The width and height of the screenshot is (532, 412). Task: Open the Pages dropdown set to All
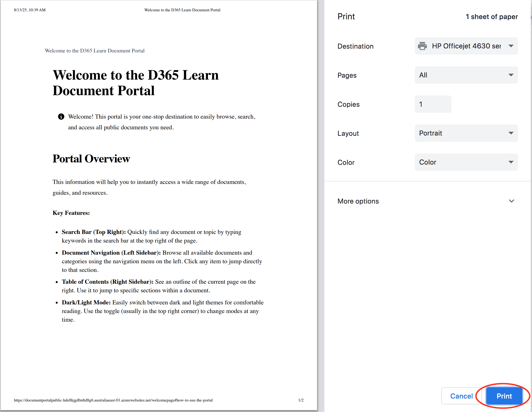pyautogui.click(x=466, y=75)
